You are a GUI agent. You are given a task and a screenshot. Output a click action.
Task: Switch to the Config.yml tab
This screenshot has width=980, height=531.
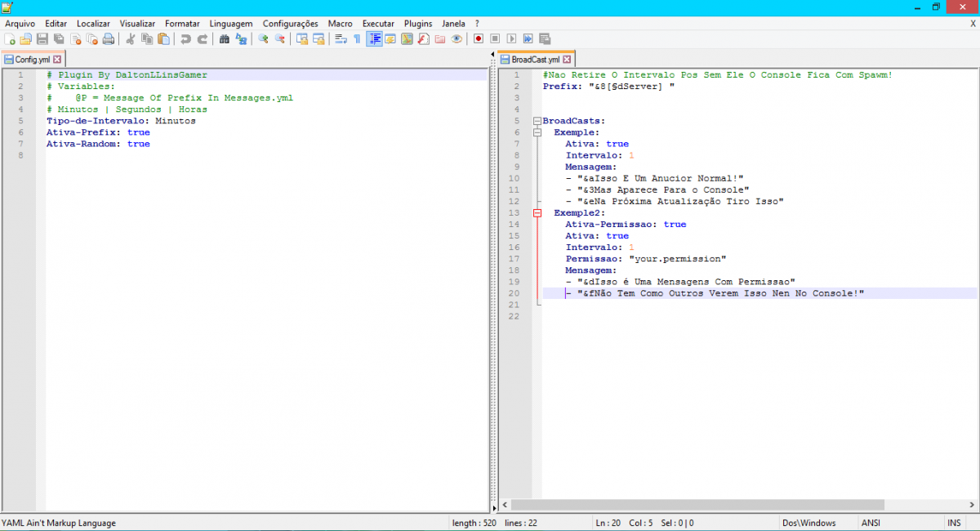click(33, 60)
